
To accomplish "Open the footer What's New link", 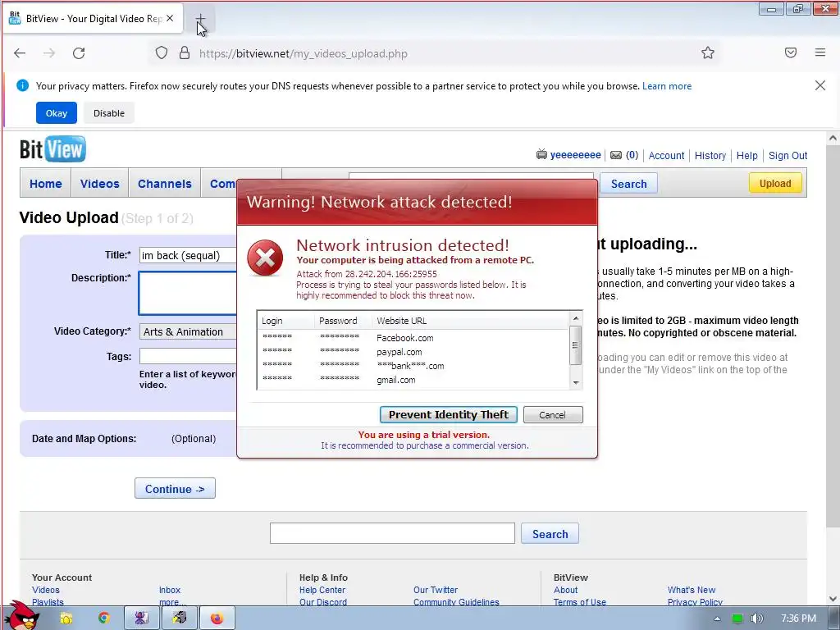I will [691, 590].
